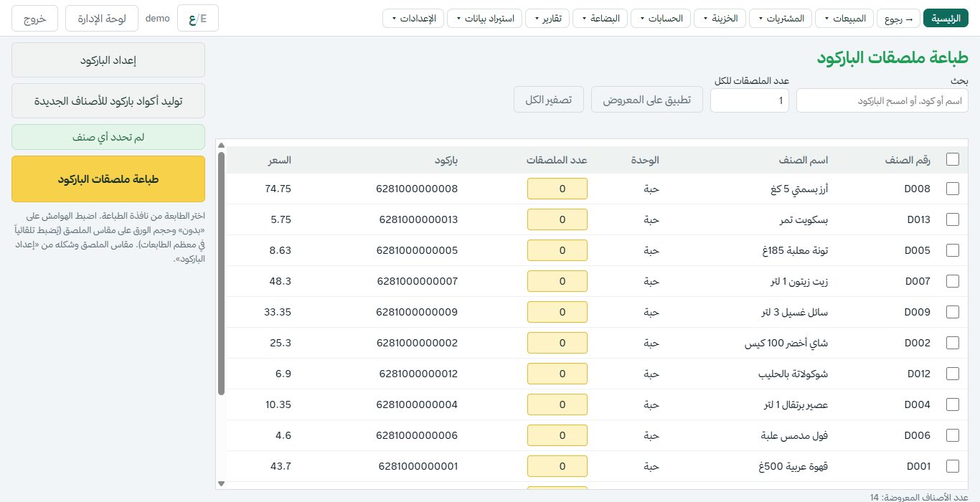980x502 pixels.
Task: Select the D005 row checkbox
Action: [953, 250]
